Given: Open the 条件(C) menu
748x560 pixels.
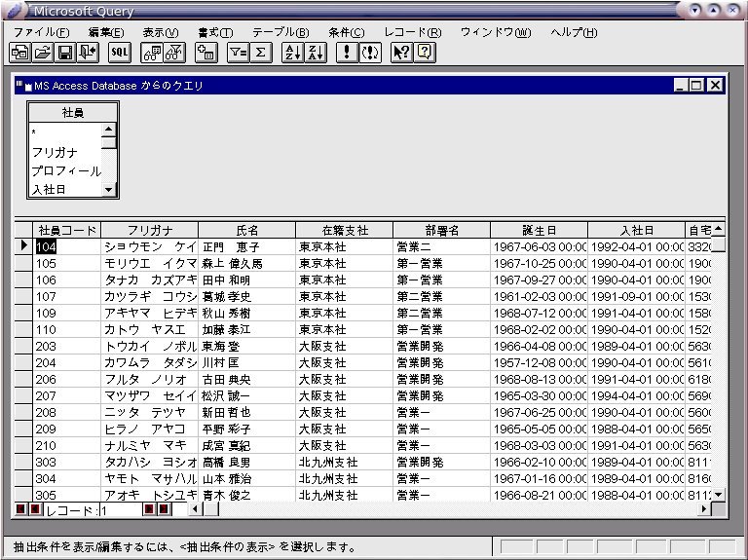Looking at the screenshot, I should click(347, 32).
